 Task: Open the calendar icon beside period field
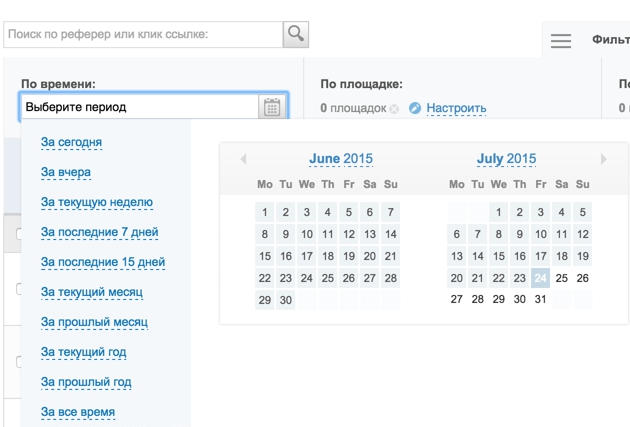(x=272, y=107)
